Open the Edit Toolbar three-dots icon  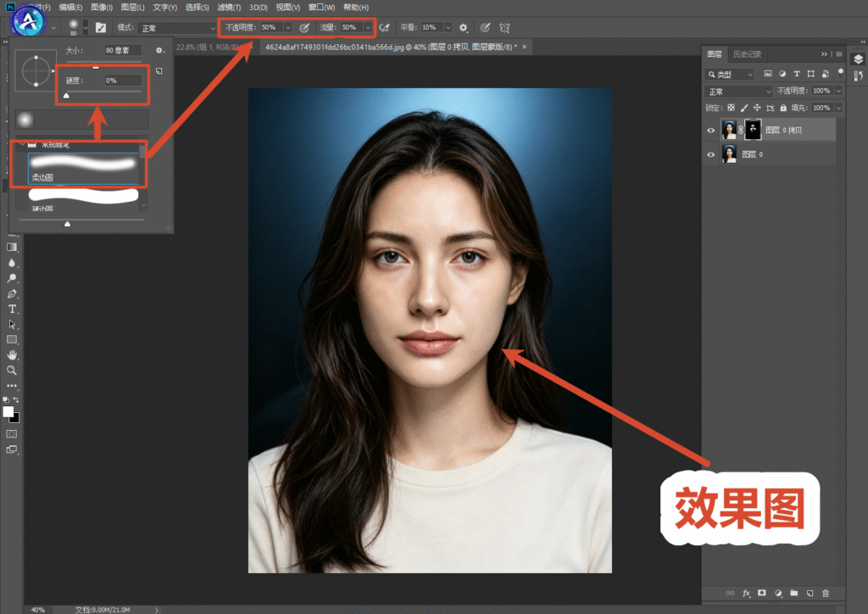pyautogui.click(x=12, y=385)
